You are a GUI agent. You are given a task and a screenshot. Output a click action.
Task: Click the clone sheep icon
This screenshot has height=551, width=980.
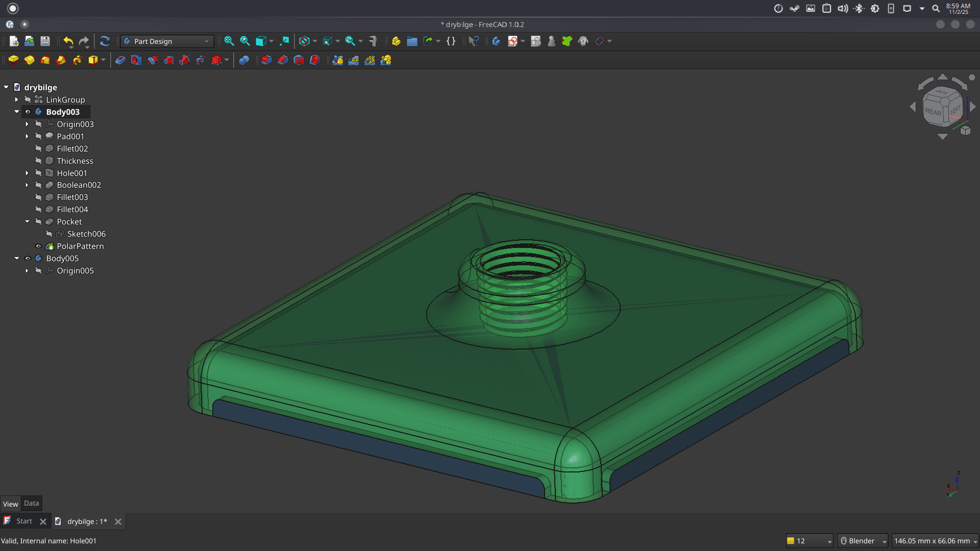(x=583, y=41)
